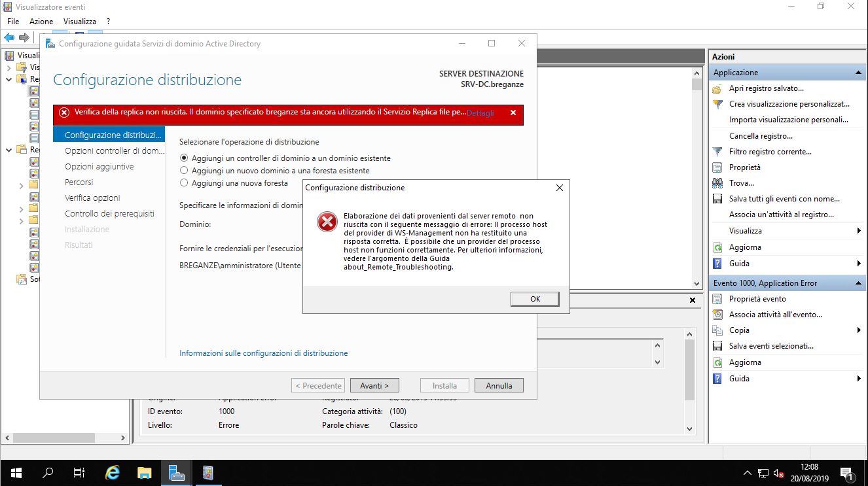Open notification center icon

pos(846,473)
